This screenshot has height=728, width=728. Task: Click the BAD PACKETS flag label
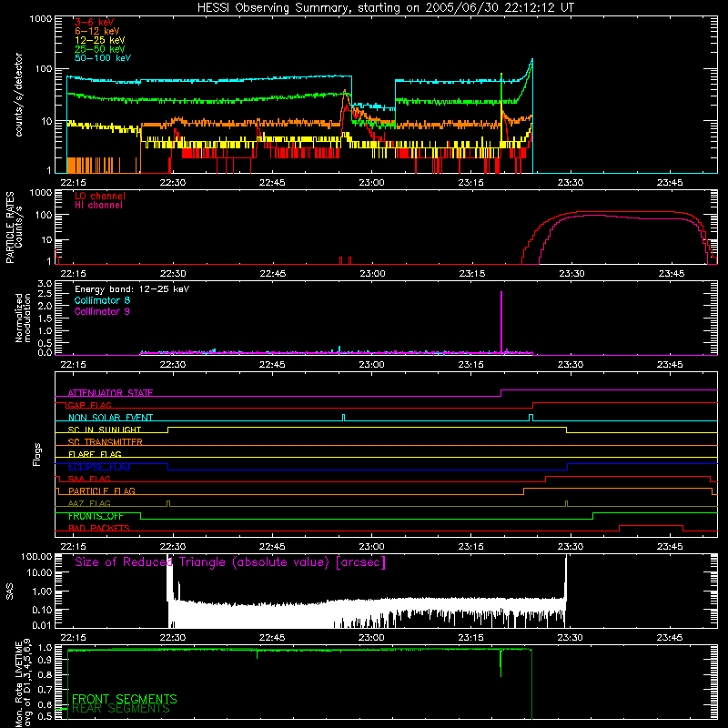tap(99, 528)
